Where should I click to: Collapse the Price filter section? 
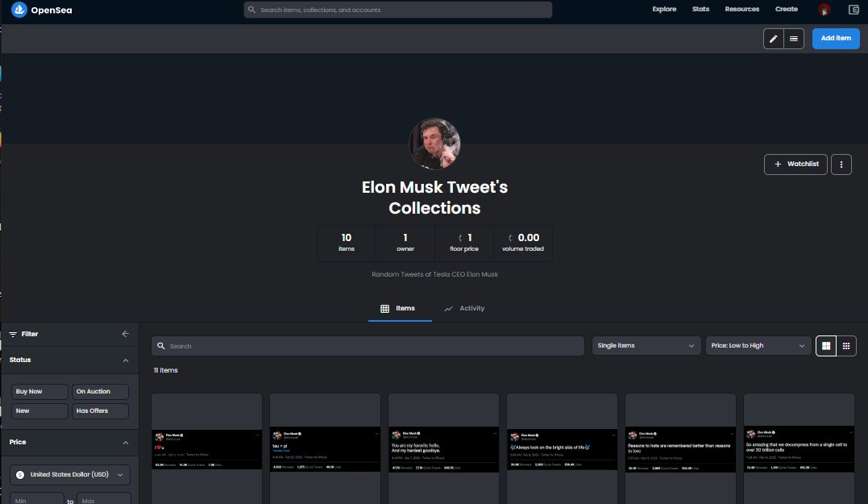click(126, 443)
